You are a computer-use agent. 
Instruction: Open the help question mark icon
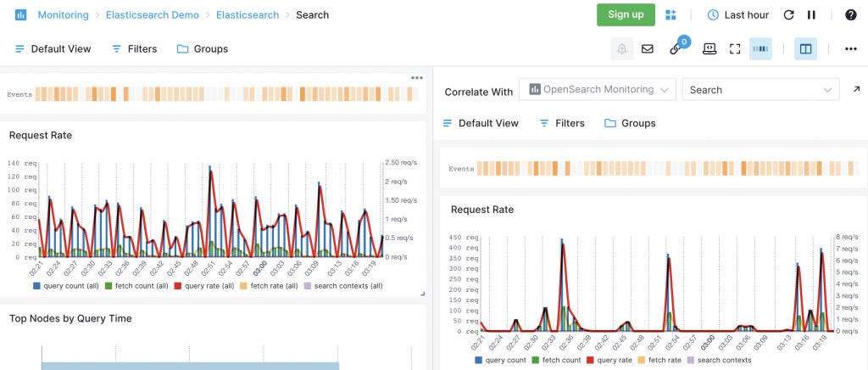click(851, 15)
